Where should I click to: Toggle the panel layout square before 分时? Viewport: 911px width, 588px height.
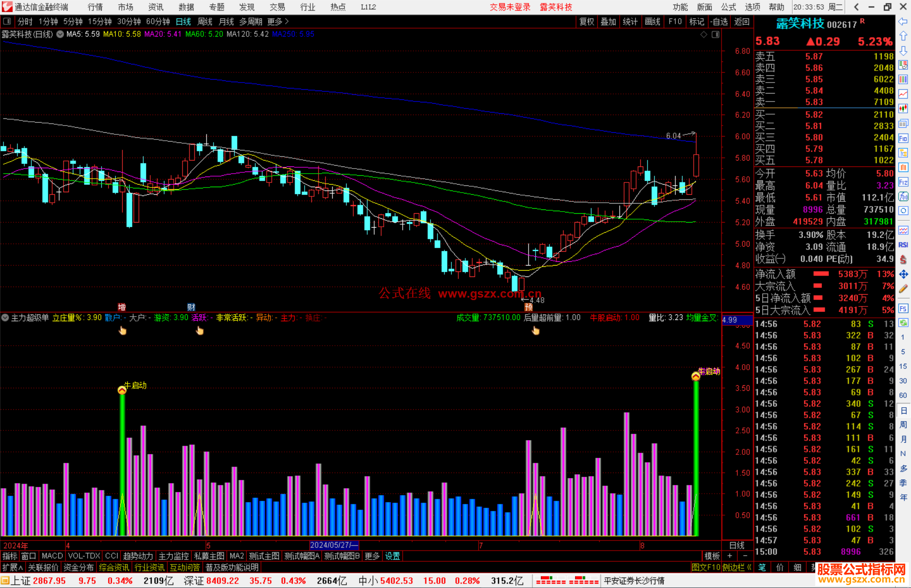[x=7, y=21]
